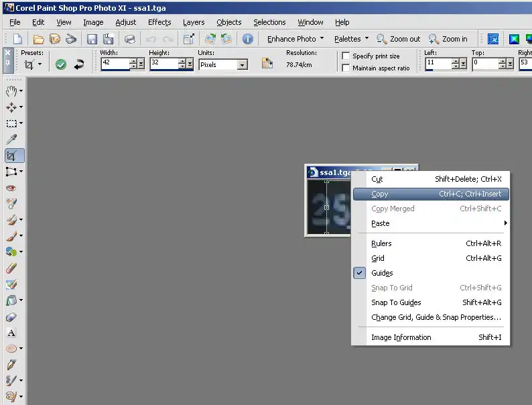Enable Specify print size checkbox
This screenshot has width=532, height=405.
click(x=346, y=56)
